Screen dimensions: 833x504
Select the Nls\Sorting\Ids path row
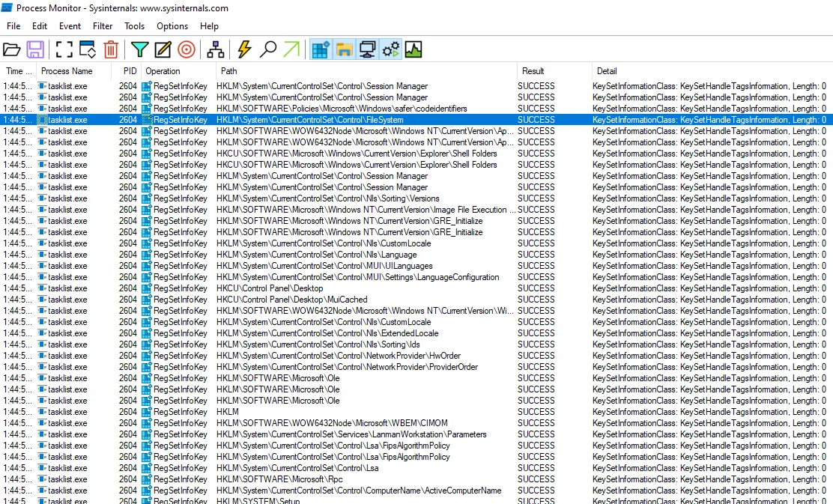(x=416, y=344)
